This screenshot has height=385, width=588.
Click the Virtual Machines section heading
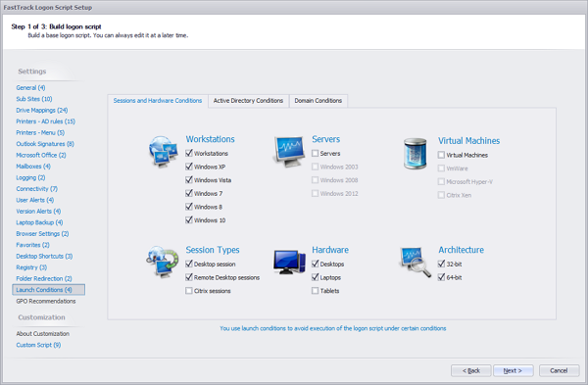(x=468, y=141)
